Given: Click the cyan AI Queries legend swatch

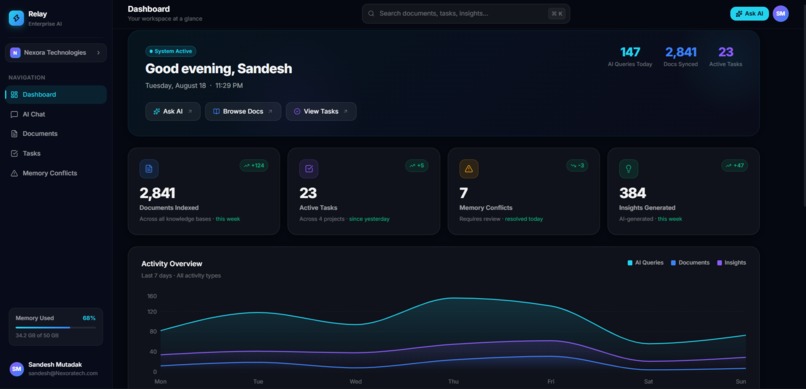Looking at the screenshot, I should pos(630,263).
